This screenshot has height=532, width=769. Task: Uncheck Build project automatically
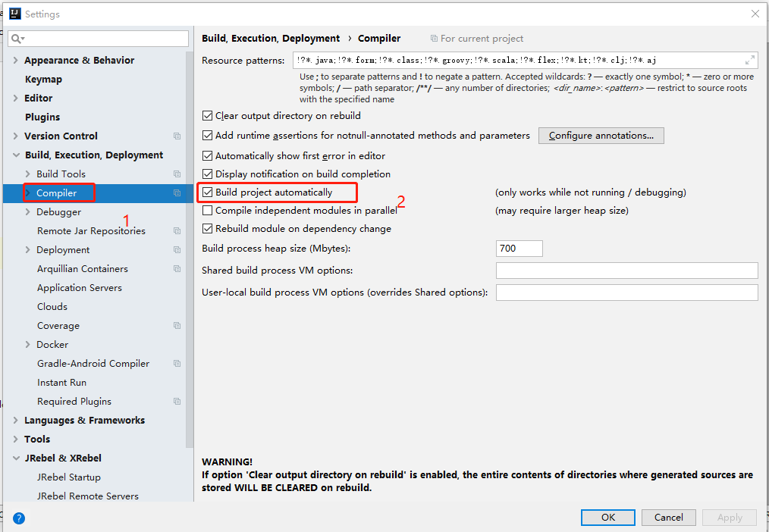208,192
